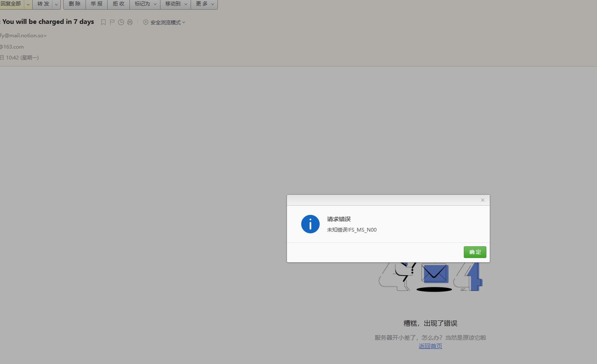Open the 标记为 dropdown menu
This screenshot has width=597, height=364.
click(145, 4)
